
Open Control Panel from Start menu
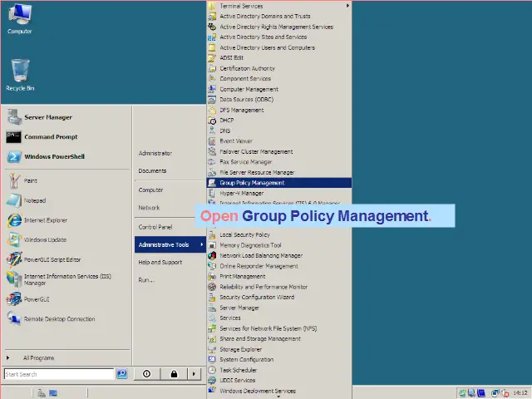(170, 227)
